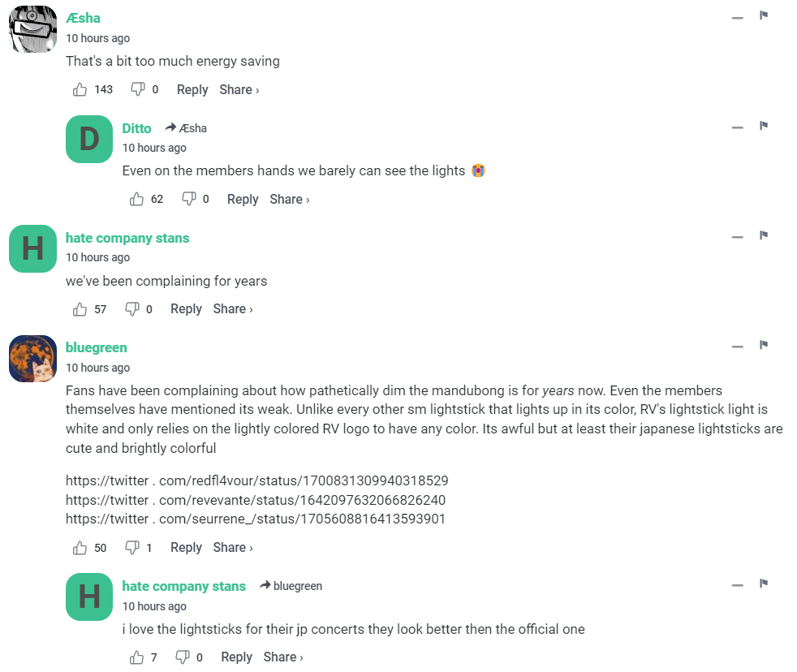The width and height of the screenshot is (797, 672).
Task: Collapse bluegreen's comment thread
Action: [x=737, y=347]
